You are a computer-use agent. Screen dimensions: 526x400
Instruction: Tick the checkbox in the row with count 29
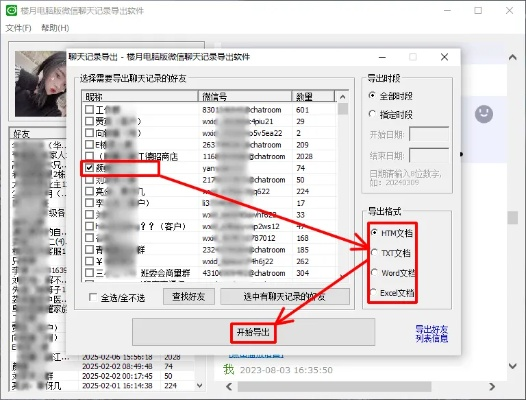pyautogui.click(x=89, y=121)
